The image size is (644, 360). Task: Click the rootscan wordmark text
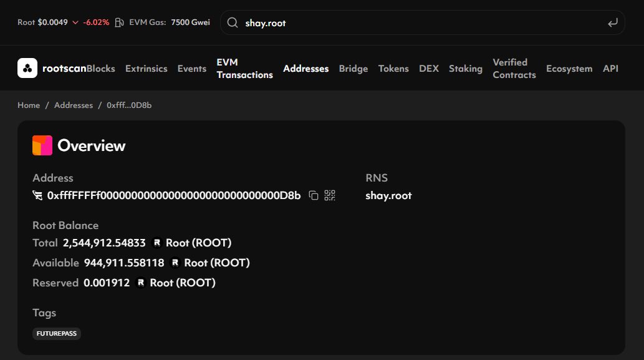[x=64, y=69]
